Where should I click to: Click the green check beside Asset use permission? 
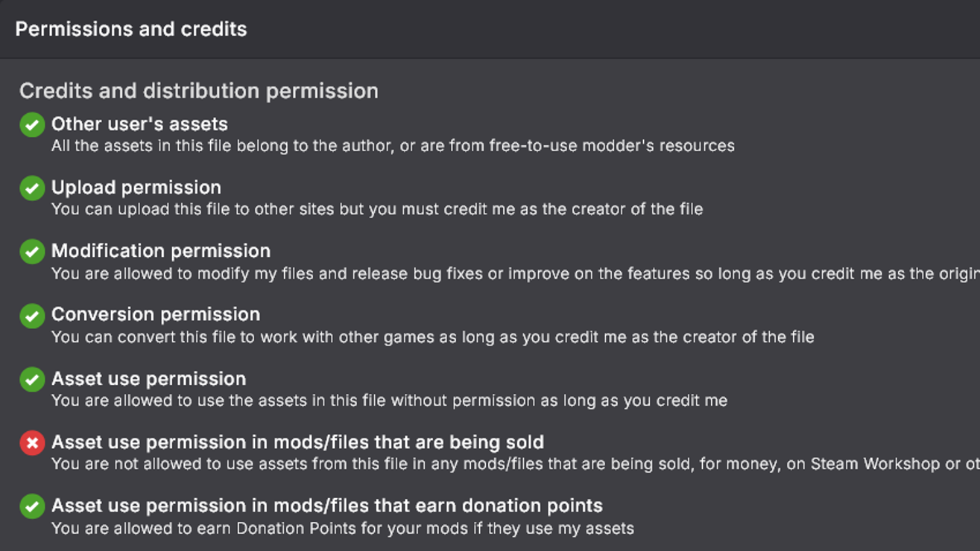[x=32, y=379]
